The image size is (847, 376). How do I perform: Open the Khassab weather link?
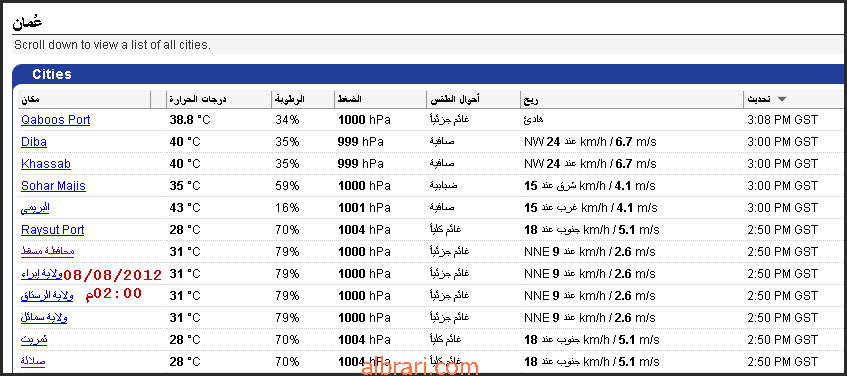point(46,164)
